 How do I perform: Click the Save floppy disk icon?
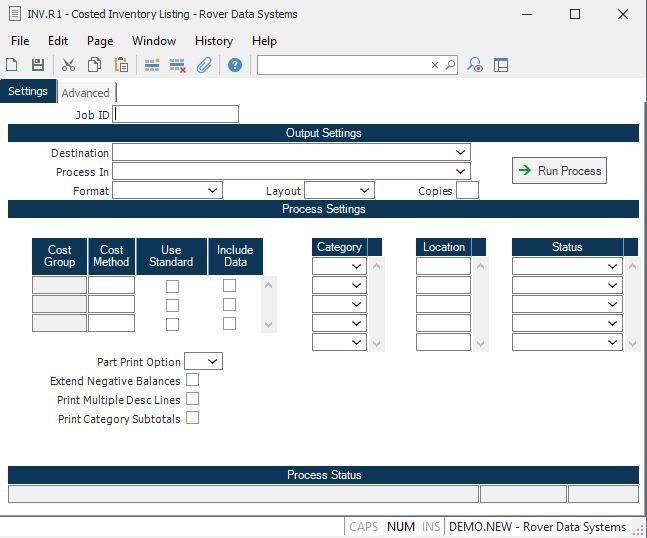[38, 65]
